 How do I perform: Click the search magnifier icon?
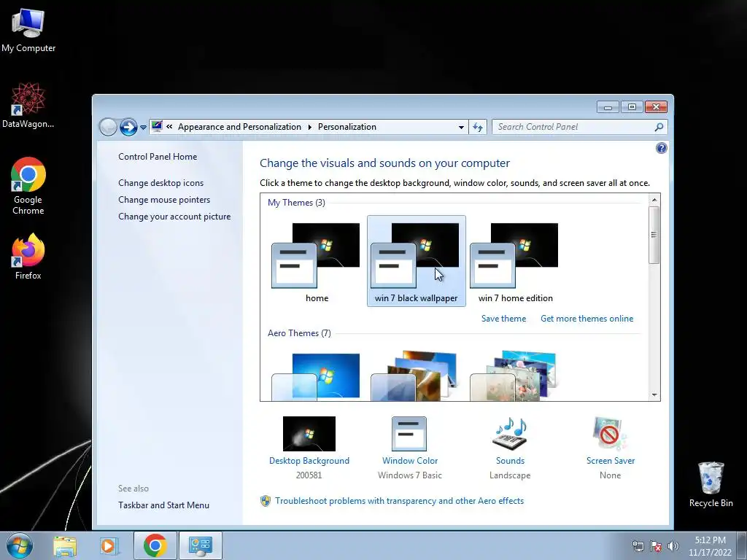click(x=659, y=127)
